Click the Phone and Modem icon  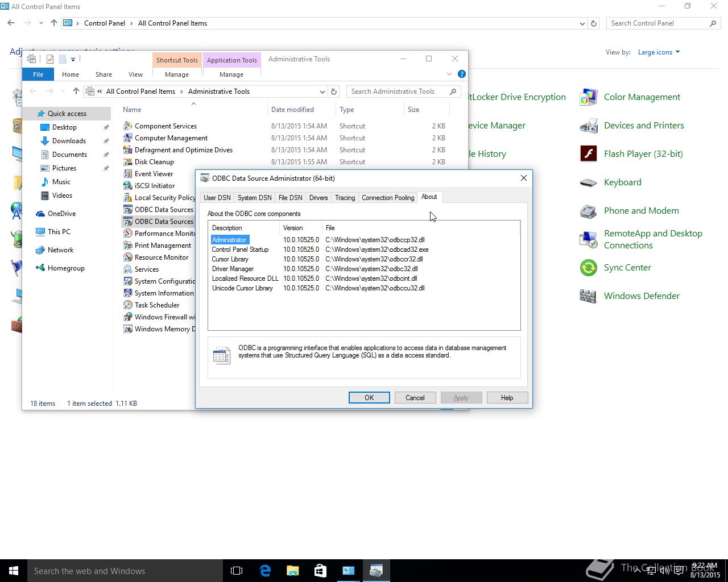click(588, 211)
